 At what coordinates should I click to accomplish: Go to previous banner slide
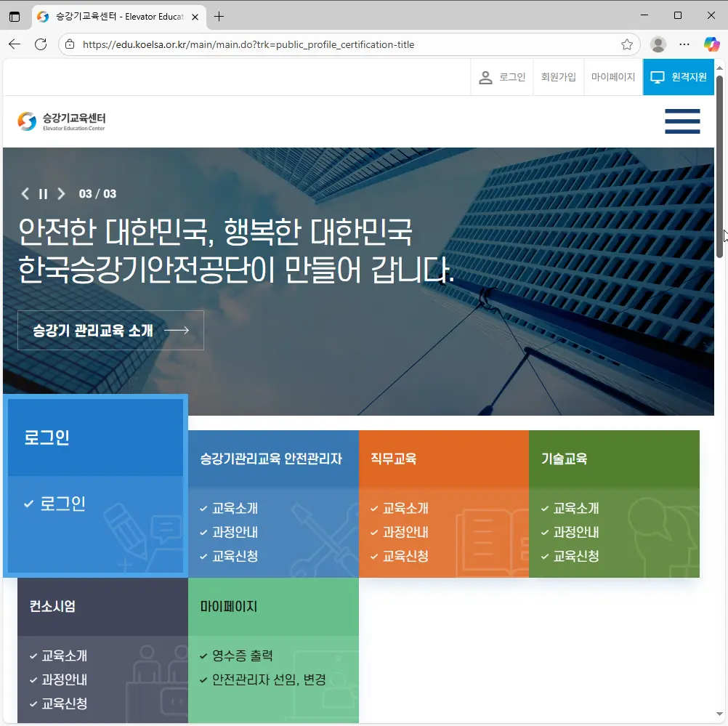25,193
